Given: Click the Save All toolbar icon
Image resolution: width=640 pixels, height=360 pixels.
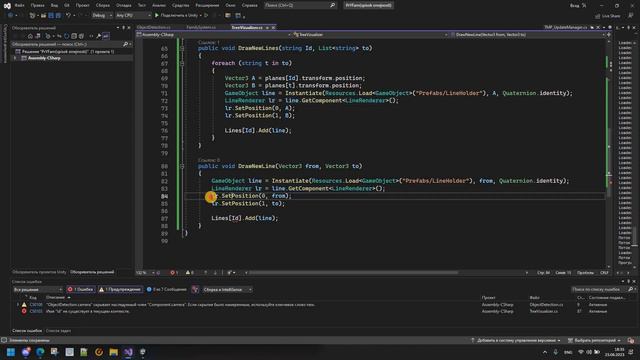Looking at the screenshot, I should click(58, 16).
